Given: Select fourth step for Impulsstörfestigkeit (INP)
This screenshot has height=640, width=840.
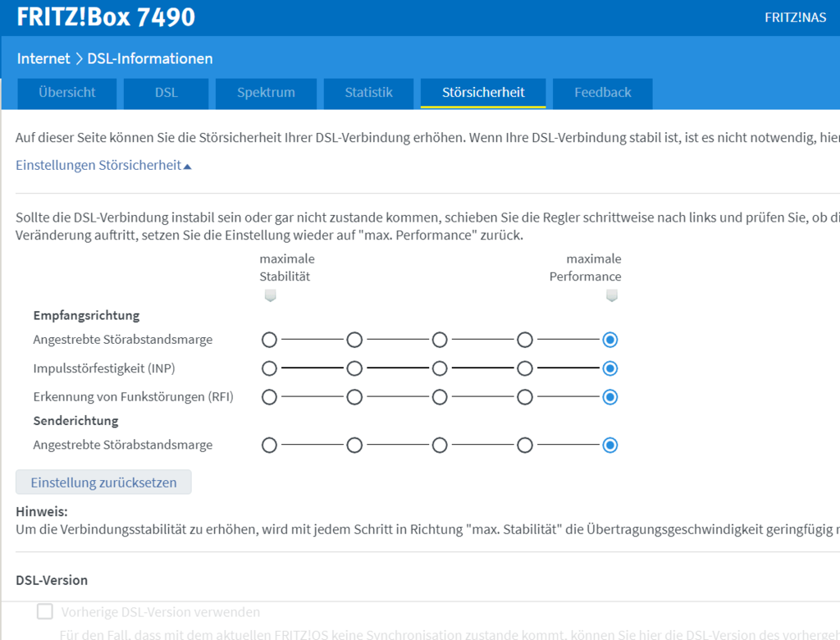Looking at the screenshot, I should [525, 368].
